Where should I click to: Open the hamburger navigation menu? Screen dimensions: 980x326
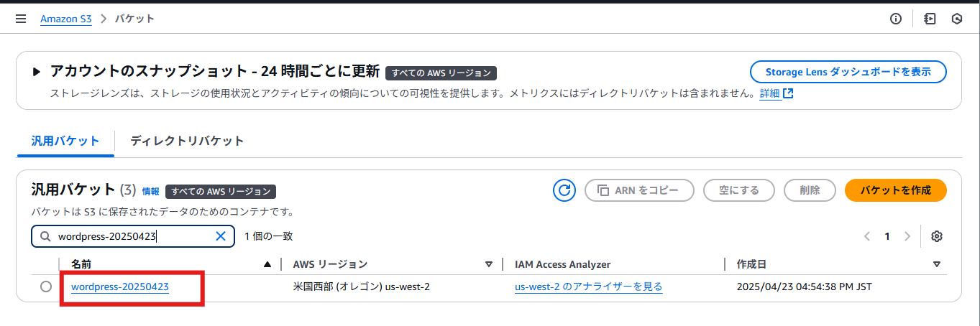[x=21, y=19]
